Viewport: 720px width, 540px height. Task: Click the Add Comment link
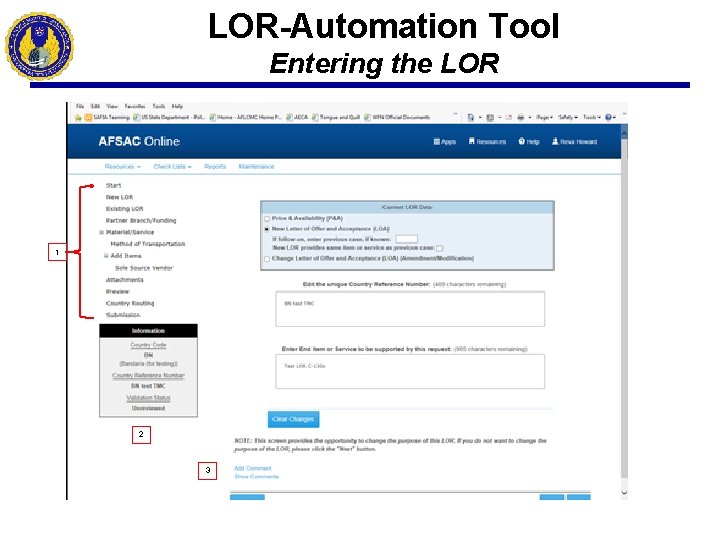coord(253,468)
